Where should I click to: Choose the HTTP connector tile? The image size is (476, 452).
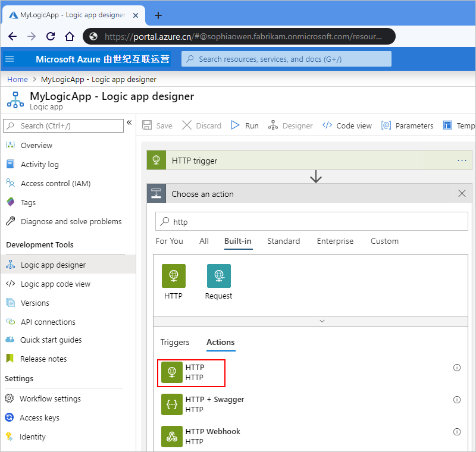(x=173, y=281)
